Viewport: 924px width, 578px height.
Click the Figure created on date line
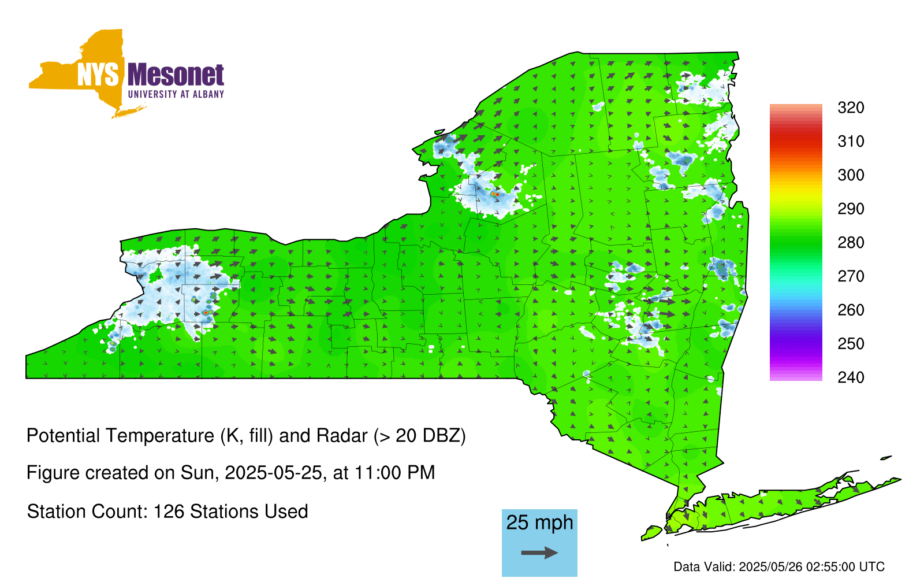[x=231, y=473]
